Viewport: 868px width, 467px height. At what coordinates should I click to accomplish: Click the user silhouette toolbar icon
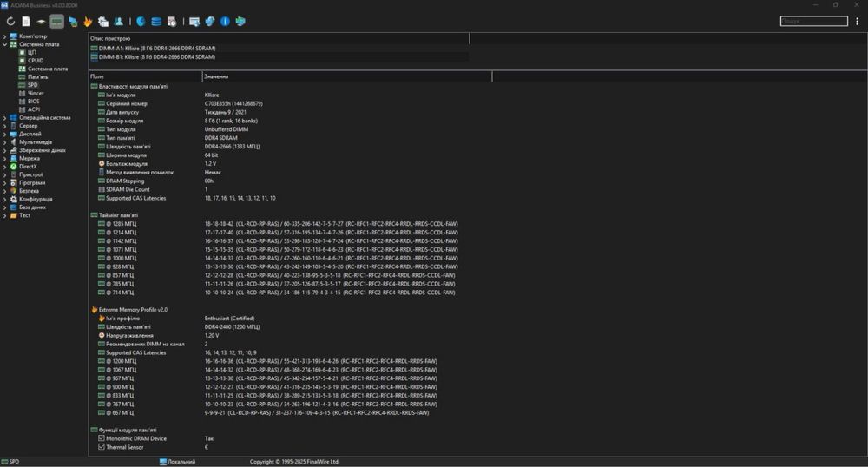click(x=118, y=22)
